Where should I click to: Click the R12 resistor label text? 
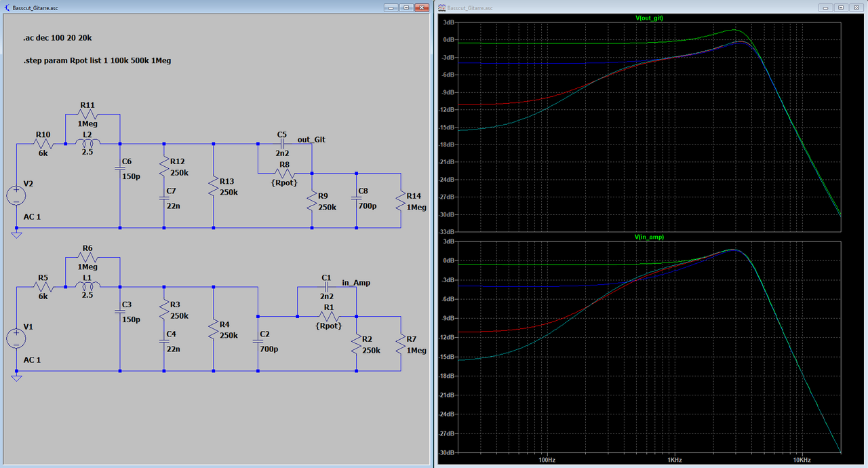click(x=178, y=161)
